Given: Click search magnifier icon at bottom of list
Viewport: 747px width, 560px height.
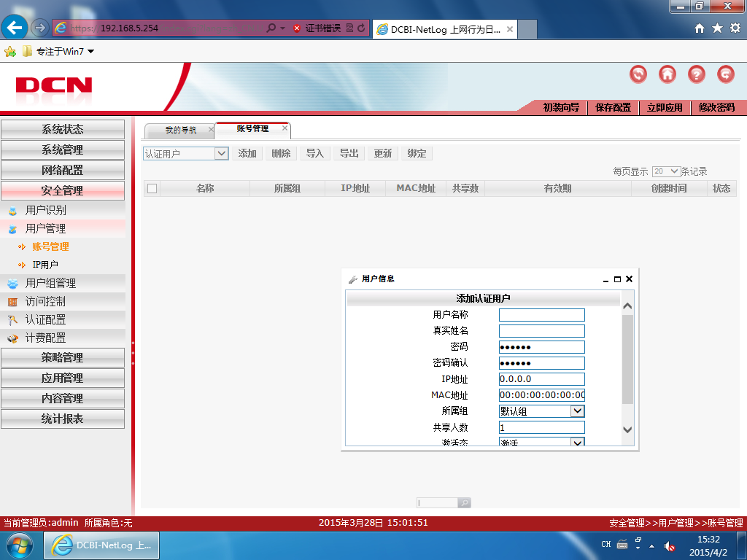Looking at the screenshot, I should (x=464, y=502).
